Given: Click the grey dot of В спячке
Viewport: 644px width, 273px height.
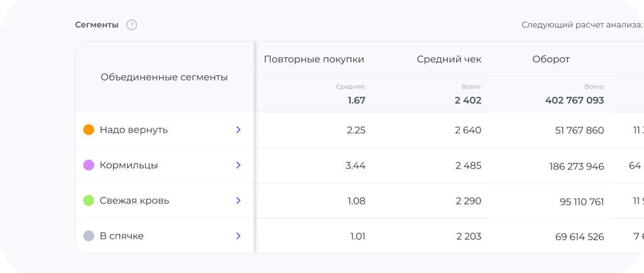Looking at the screenshot, I should click(89, 236).
